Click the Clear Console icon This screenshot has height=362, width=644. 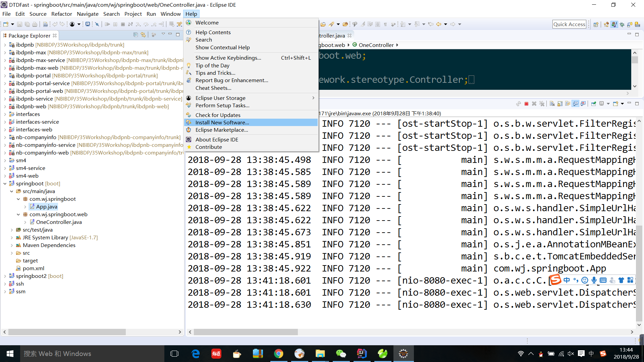click(x=552, y=104)
